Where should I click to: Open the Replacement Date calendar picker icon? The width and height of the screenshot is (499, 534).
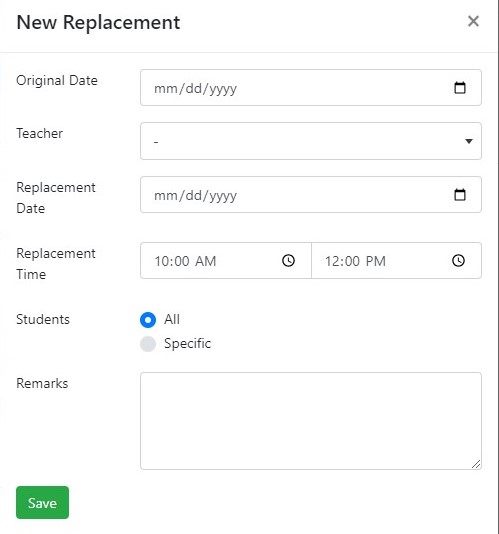click(x=460, y=195)
